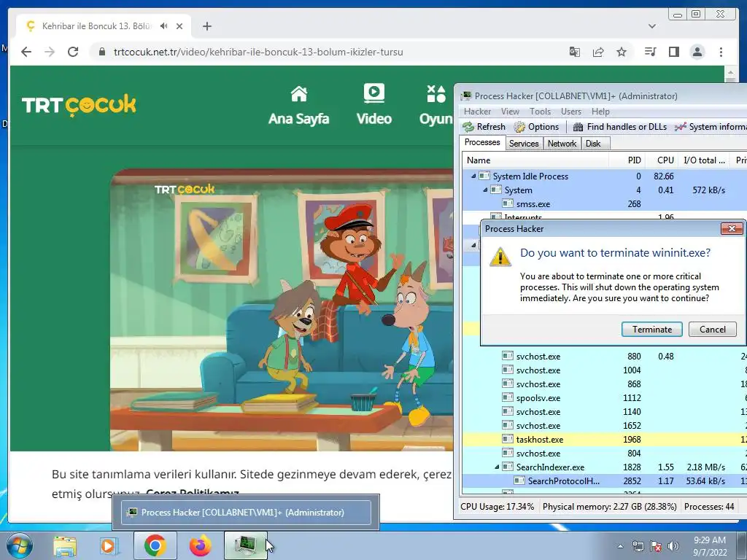This screenshot has width=747, height=560.
Task: Open the Help menu in Process Hacker
Action: coord(600,112)
